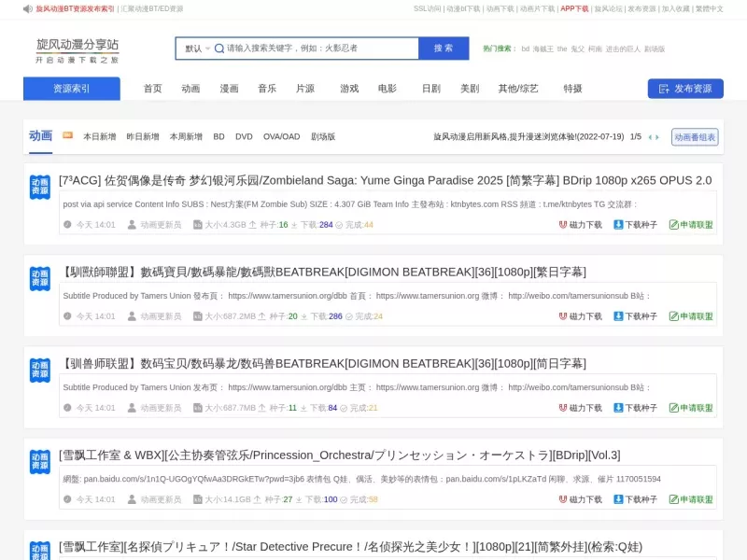
Task: Open the SSL访问 top bar link
Action: (428, 8)
